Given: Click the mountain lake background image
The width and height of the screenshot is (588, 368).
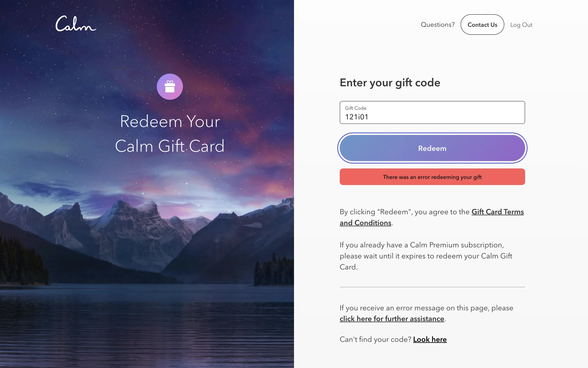Looking at the screenshot, I should (147, 261).
